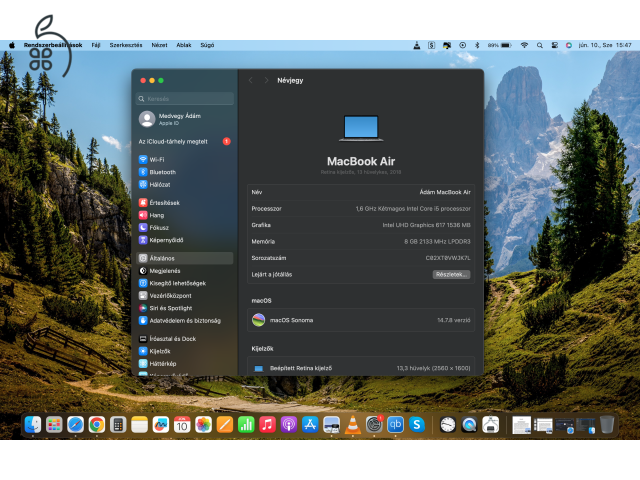Screen dimensions: 640x480
Task: Go forward with the forward chevron
Action: coord(266,80)
